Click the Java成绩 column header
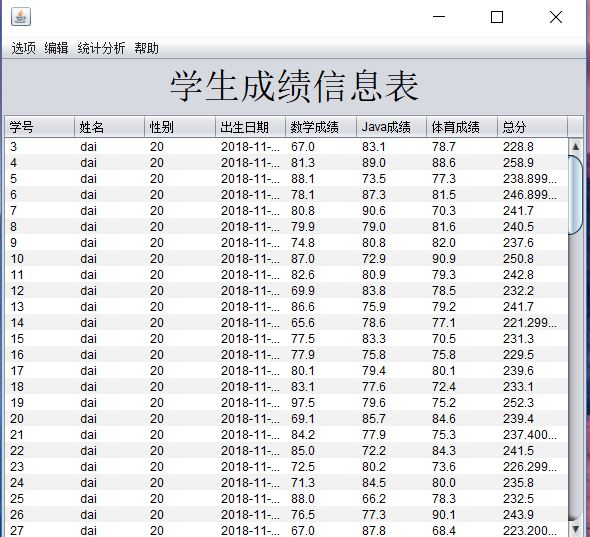The width and height of the screenshot is (590, 537). (x=391, y=127)
